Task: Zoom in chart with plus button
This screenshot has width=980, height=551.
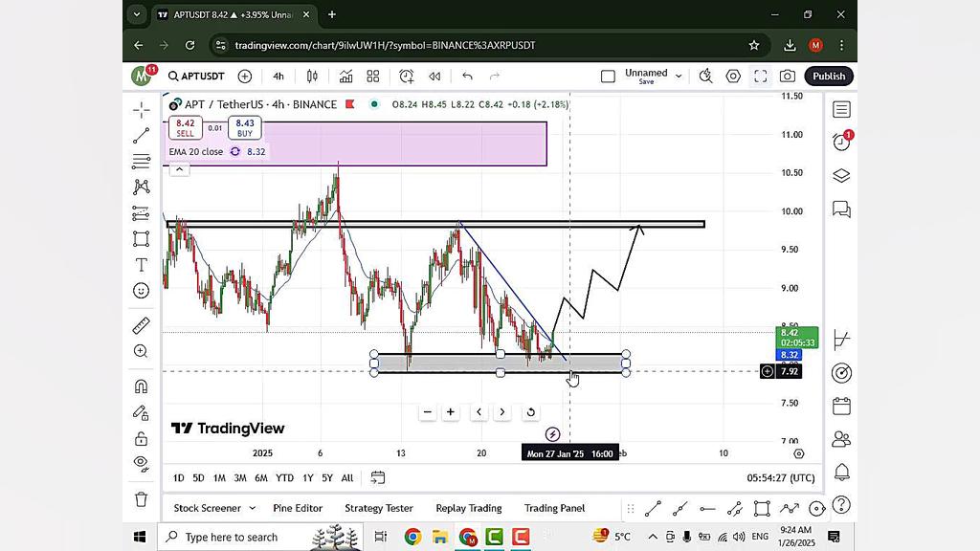Action: 451,412
